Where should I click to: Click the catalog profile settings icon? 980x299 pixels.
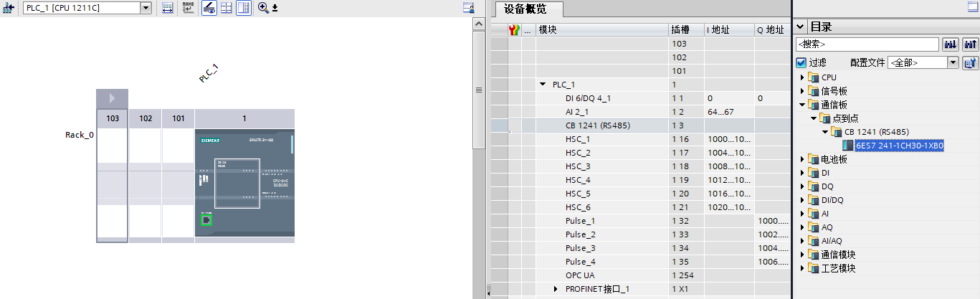click(x=970, y=63)
